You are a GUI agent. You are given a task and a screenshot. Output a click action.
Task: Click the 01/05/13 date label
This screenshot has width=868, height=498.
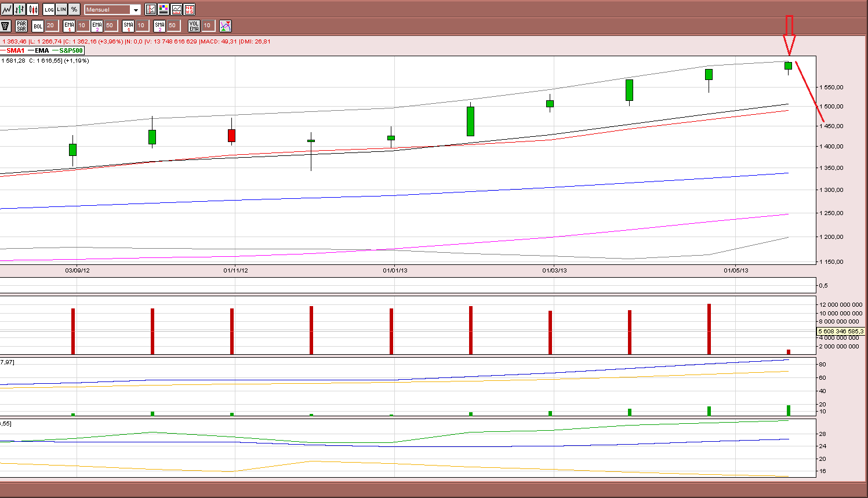(736, 271)
